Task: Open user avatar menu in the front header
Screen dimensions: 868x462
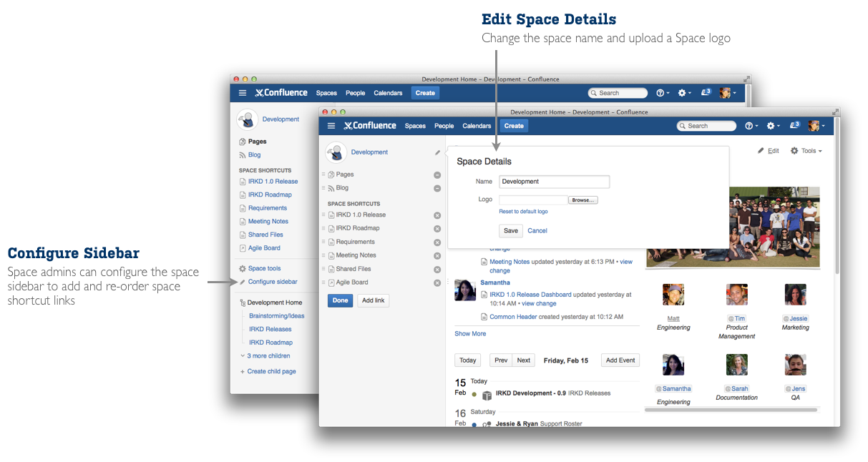Action: [x=816, y=126]
